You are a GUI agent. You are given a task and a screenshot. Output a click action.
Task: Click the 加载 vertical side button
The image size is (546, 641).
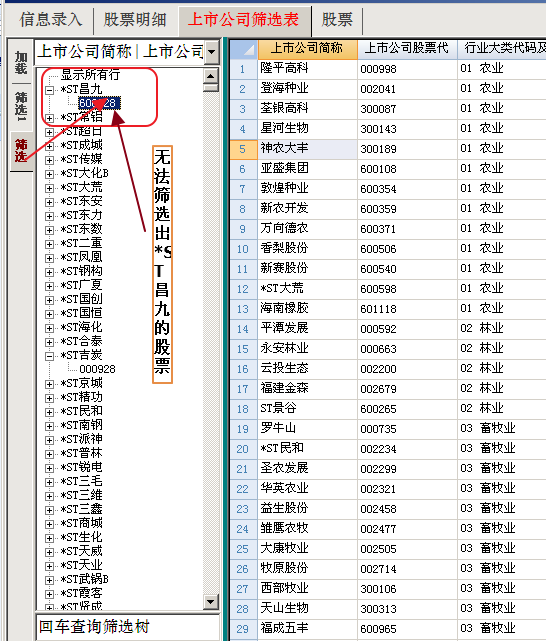point(21,63)
